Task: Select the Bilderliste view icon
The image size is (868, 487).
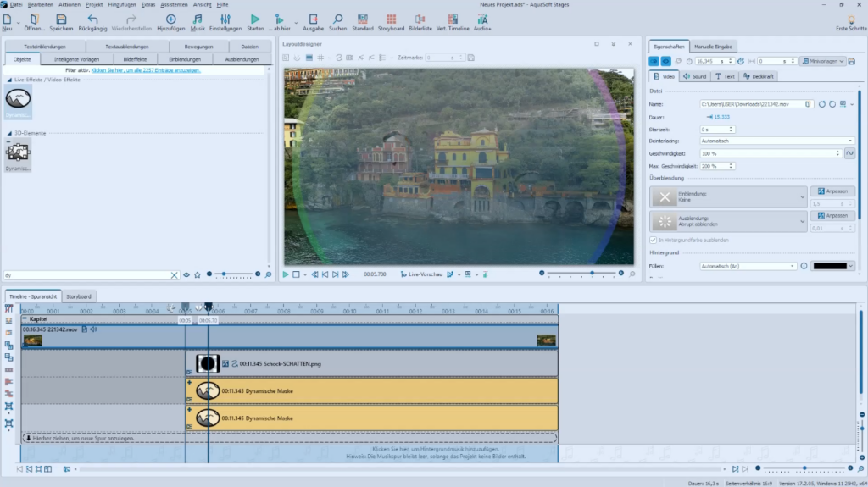Action: pos(420,22)
